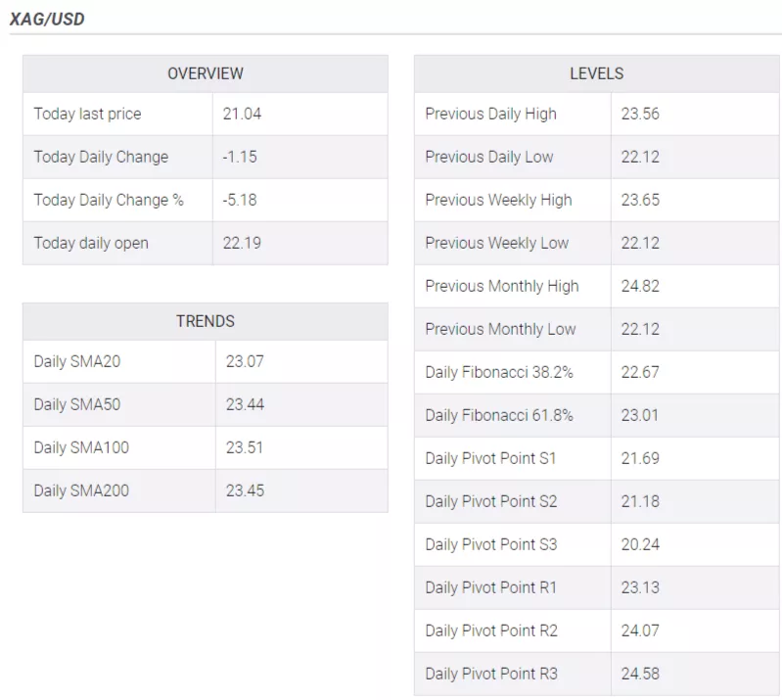The image size is (782, 700).
Task: Click the XAG/USD title heading
Action: pos(47,19)
